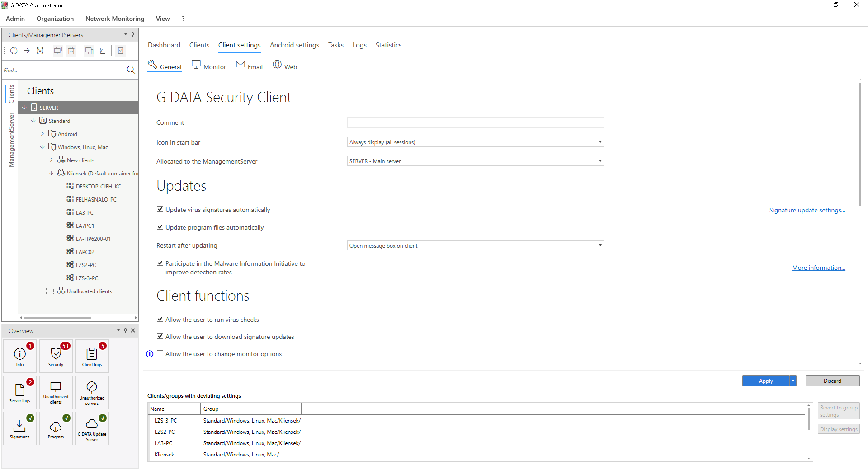
Task: Switch to the Android settings tab
Action: [294, 45]
